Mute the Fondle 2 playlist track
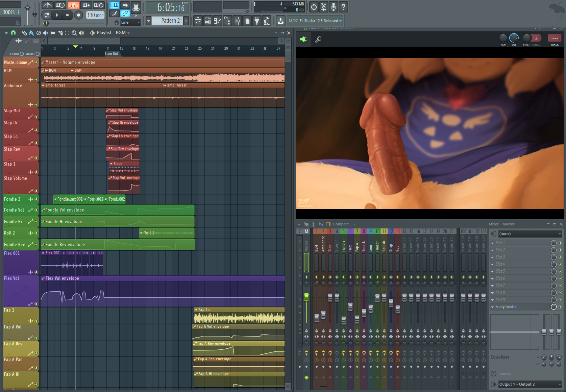The height and width of the screenshot is (392, 566). coord(36,199)
